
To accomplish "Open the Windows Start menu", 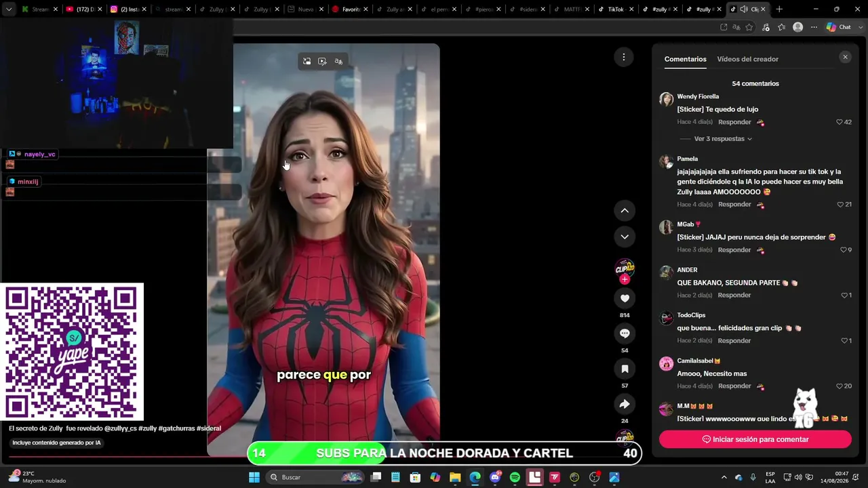I will point(254,477).
